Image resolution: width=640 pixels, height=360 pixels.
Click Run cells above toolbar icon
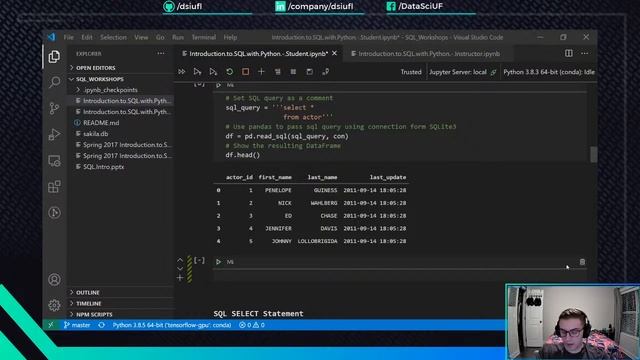197,72
